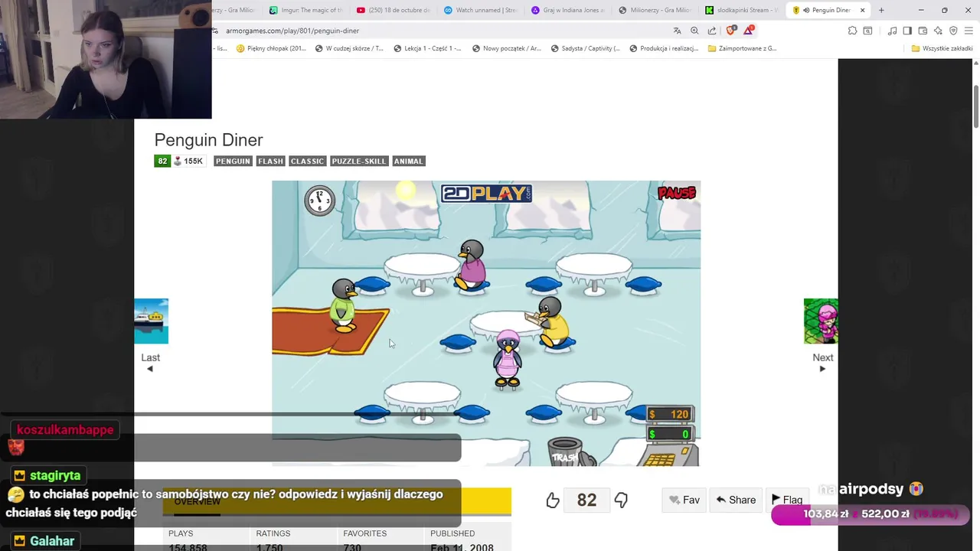Image resolution: width=980 pixels, height=551 pixels.
Task: Click the left arrow under Last
Action: click(150, 369)
